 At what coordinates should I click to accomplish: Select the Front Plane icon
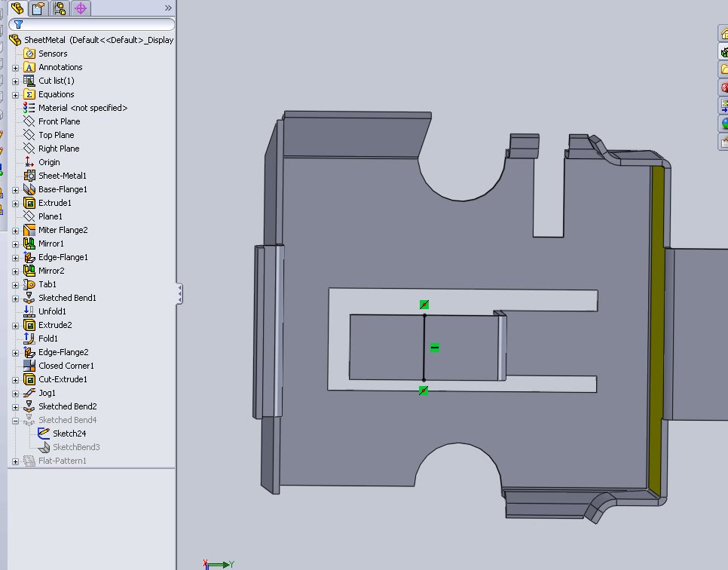point(29,121)
